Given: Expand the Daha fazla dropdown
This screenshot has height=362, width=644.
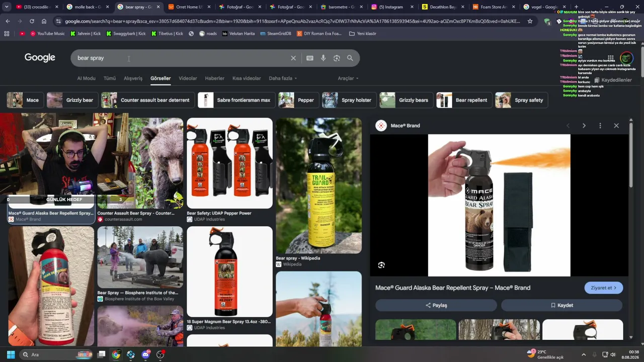Looking at the screenshot, I should coord(283,78).
